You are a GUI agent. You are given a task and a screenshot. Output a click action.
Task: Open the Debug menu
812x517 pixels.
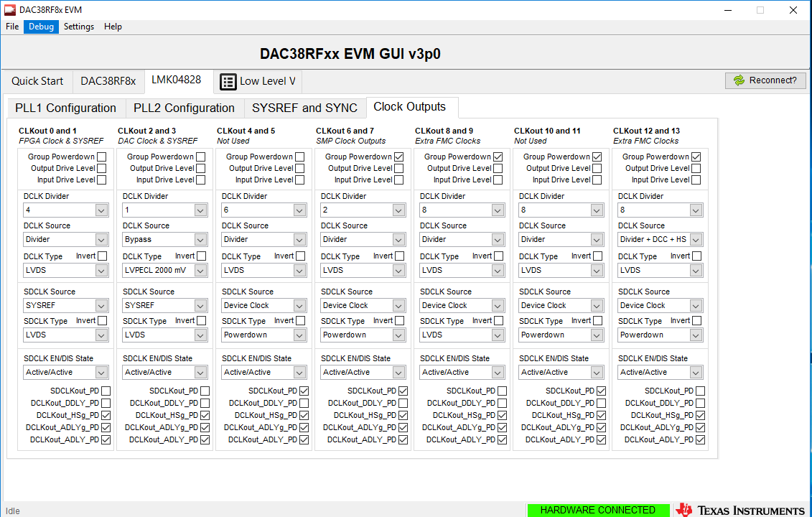[x=42, y=27]
